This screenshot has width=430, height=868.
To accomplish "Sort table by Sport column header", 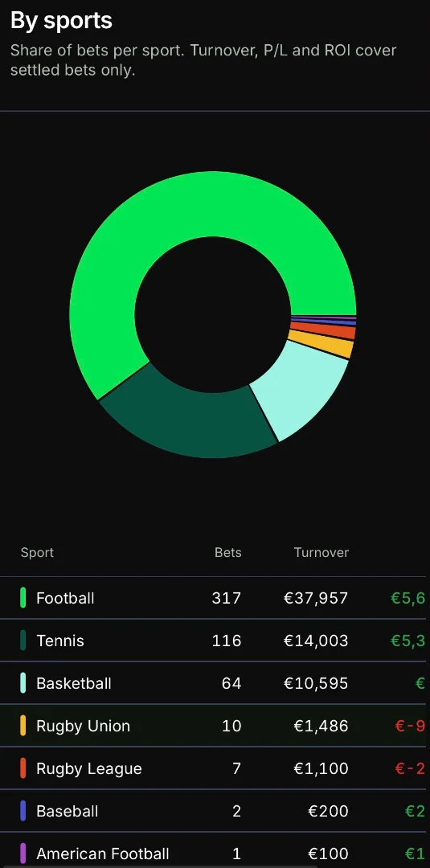I will [37, 552].
